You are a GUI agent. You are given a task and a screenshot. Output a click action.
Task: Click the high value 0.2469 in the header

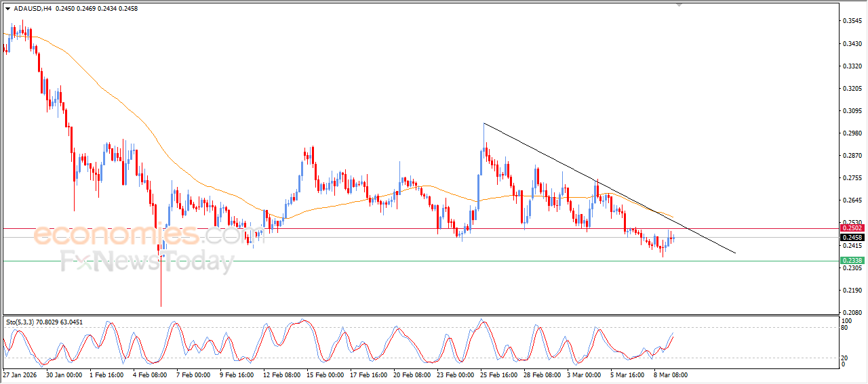pos(85,9)
